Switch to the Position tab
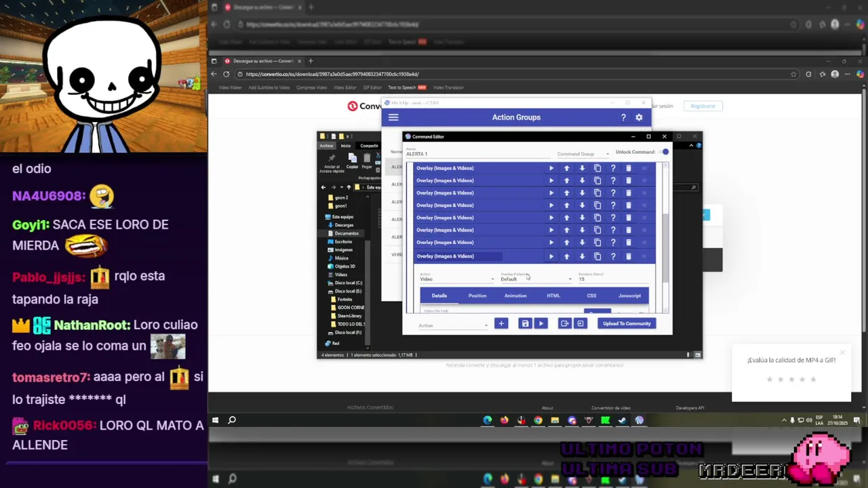868x488 pixels. coord(477,296)
